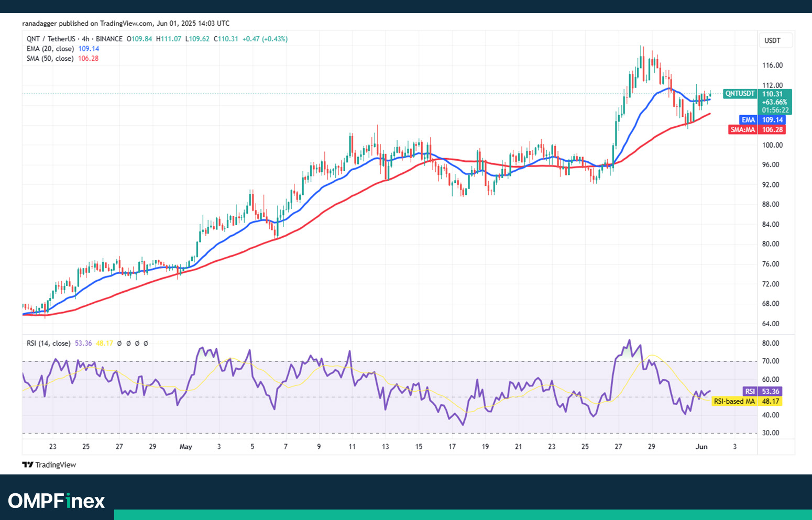Click the OMPFinex logo in the bottom banner

coord(57,501)
